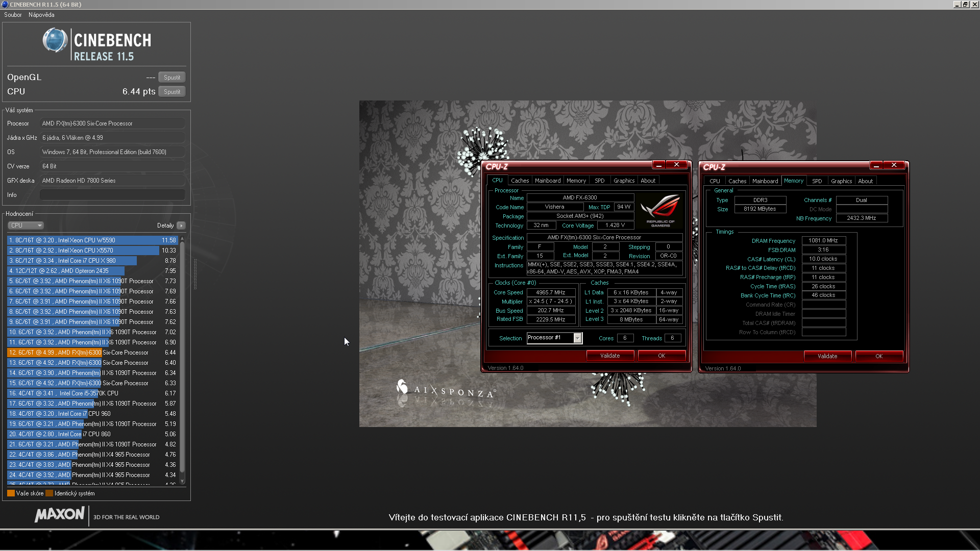This screenshot has width=980, height=551.
Task: Open Caches tab in left CPU-Z
Action: pyautogui.click(x=520, y=180)
